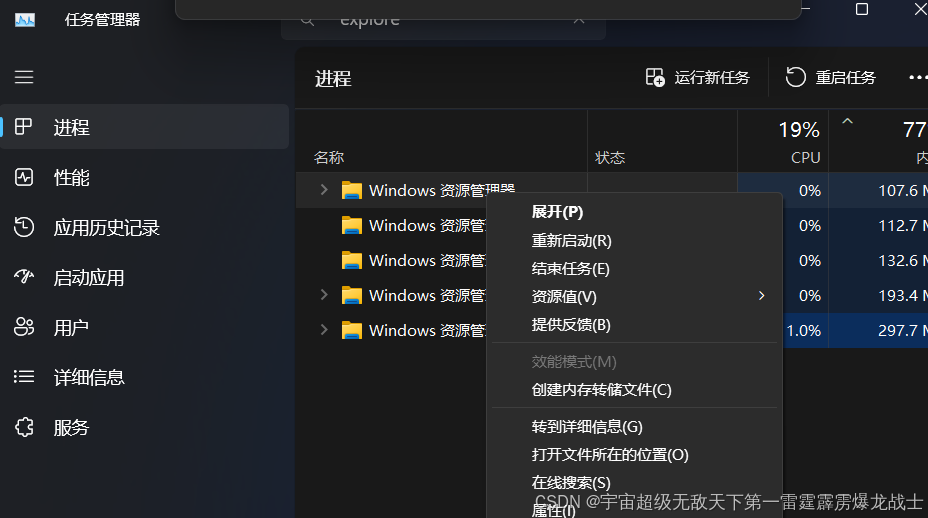Select the 展开(P) context menu entry
928x518 pixels.
click(634, 212)
